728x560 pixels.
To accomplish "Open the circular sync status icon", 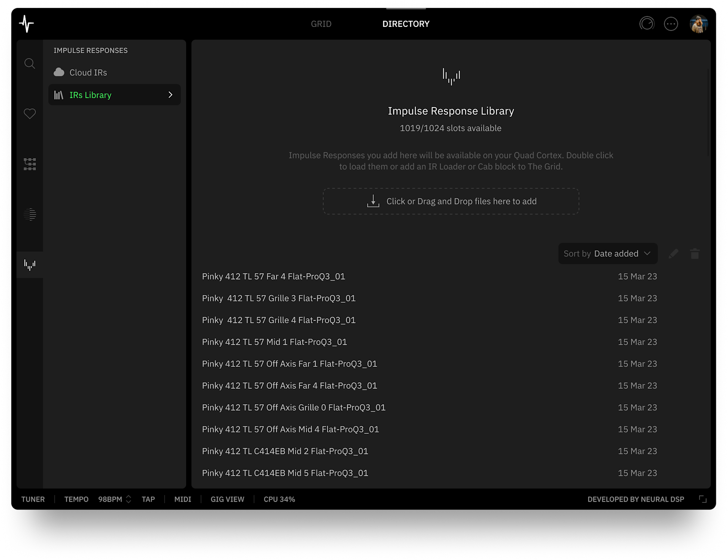I will coord(647,24).
